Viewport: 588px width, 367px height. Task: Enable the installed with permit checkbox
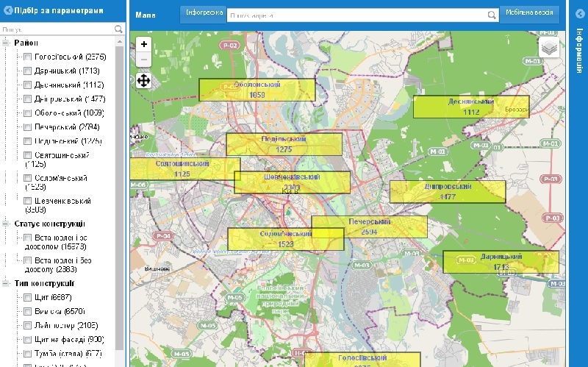coord(27,238)
